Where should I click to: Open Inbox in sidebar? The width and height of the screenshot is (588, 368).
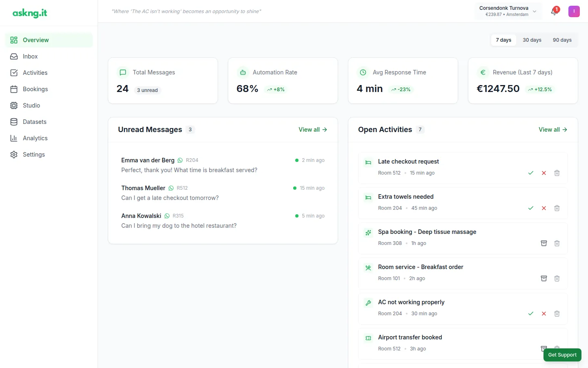[49, 56]
